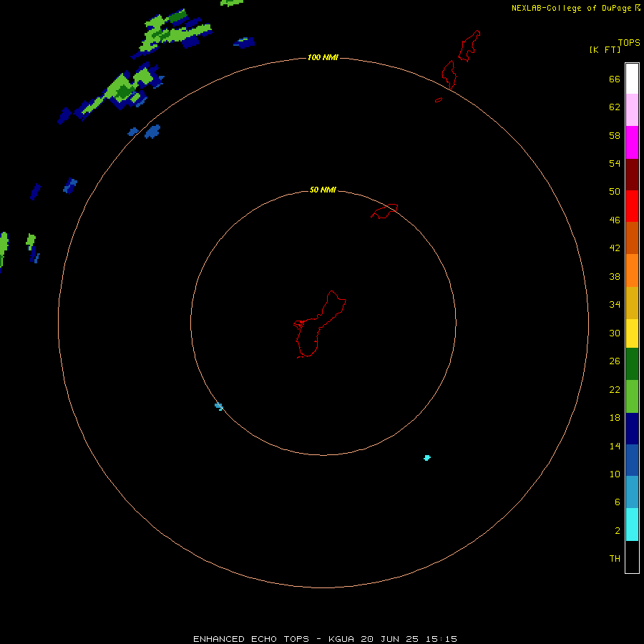This screenshot has width=644, height=644.
Task: Click the ENHANCED ECHO TOPS KGUA timestamp caption
Action: 325,639
